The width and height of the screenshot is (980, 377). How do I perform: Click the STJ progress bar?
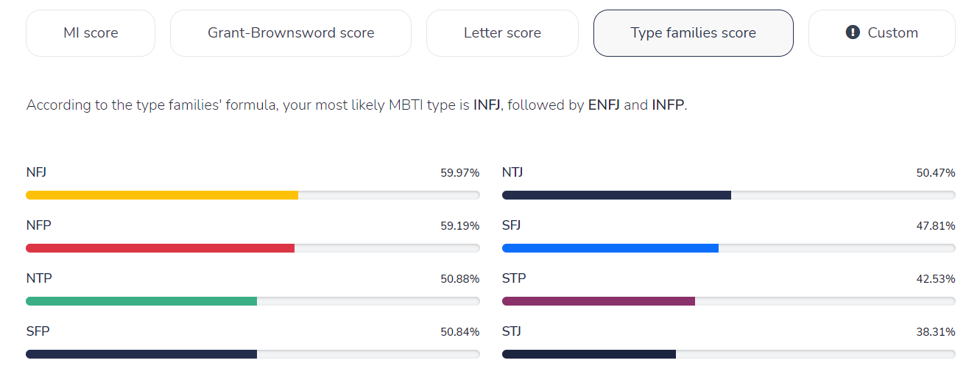point(589,354)
